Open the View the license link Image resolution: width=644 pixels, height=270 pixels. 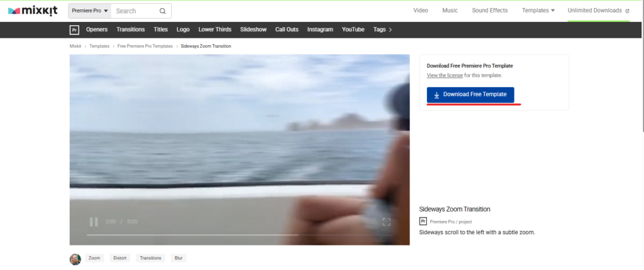[445, 75]
